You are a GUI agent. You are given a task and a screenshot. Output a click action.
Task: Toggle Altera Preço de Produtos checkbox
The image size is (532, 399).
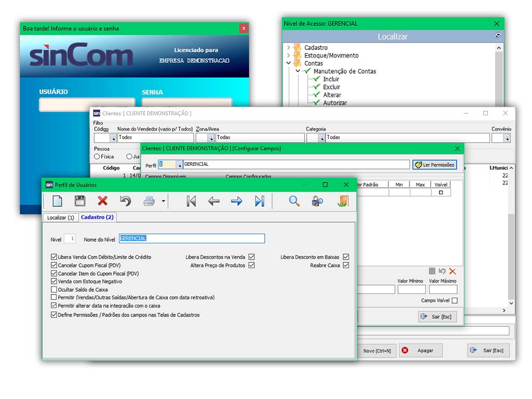[x=251, y=265]
